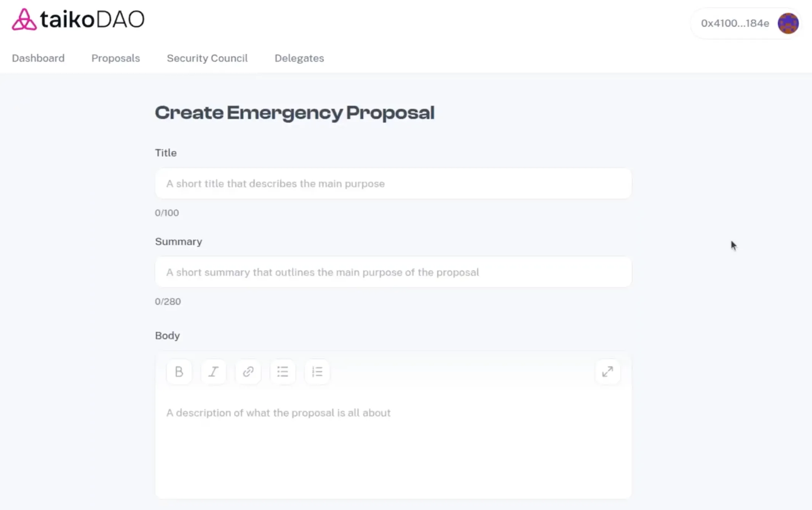The height and width of the screenshot is (510, 812).
Task: Insert a hyperlink using the link icon
Action: coord(248,372)
